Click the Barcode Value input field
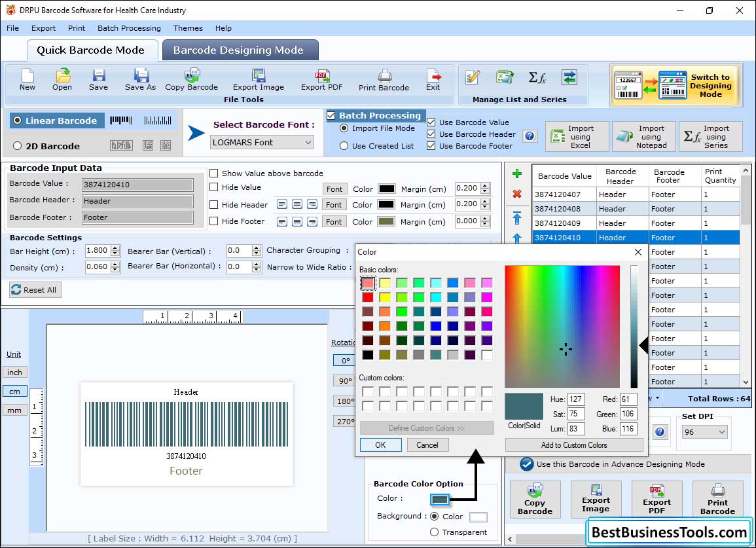756x548 pixels. [137, 185]
